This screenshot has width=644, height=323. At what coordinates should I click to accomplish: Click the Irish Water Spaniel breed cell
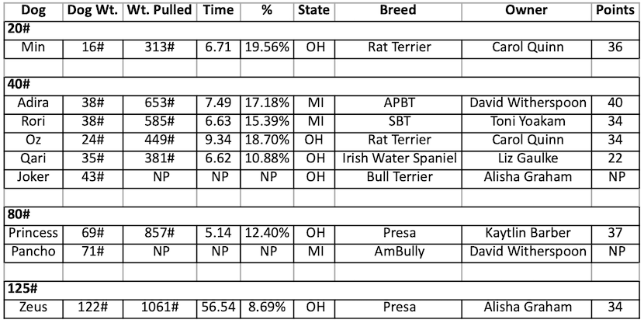[398, 158]
